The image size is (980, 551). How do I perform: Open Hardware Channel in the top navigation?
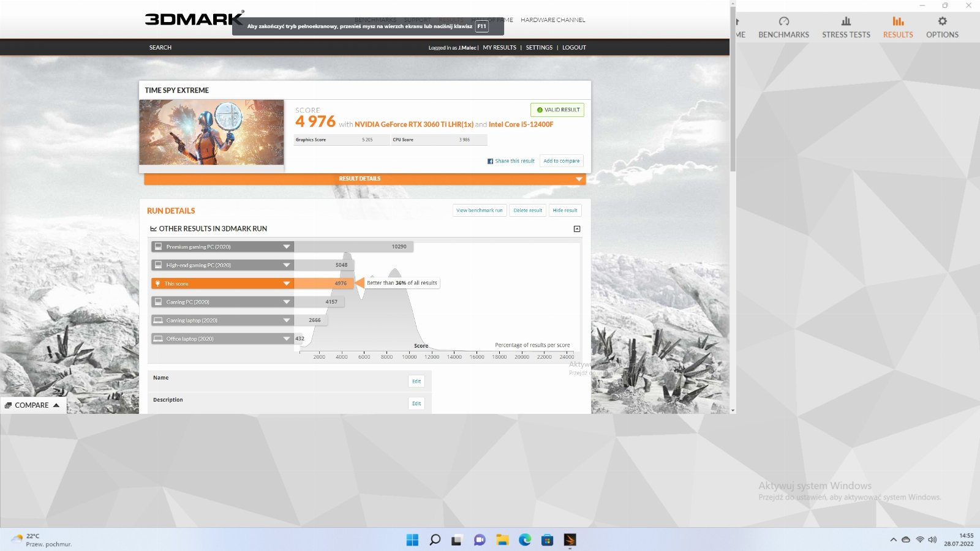coord(552,20)
